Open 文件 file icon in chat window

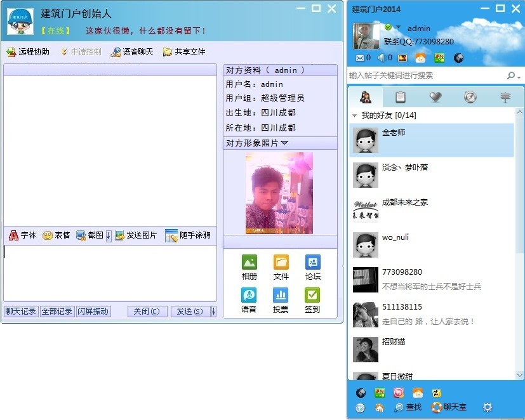(281, 262)
